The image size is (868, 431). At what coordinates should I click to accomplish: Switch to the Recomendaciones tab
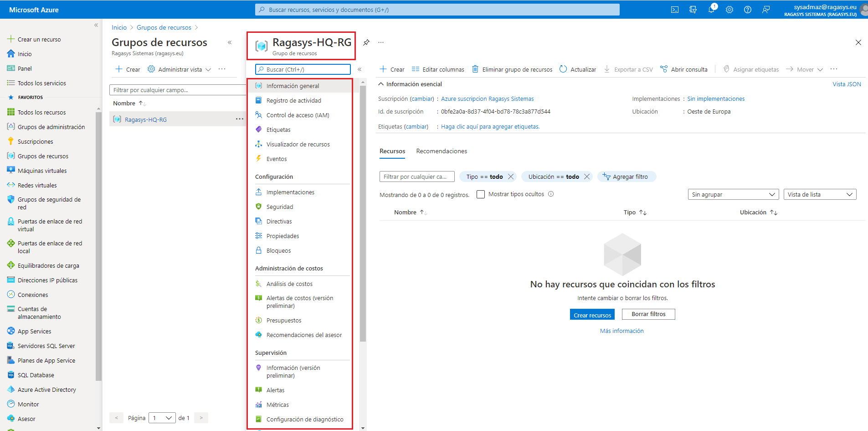442,151
